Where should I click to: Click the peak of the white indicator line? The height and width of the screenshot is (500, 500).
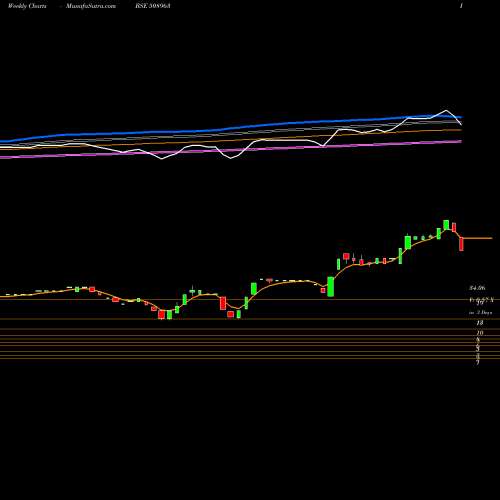446,110
